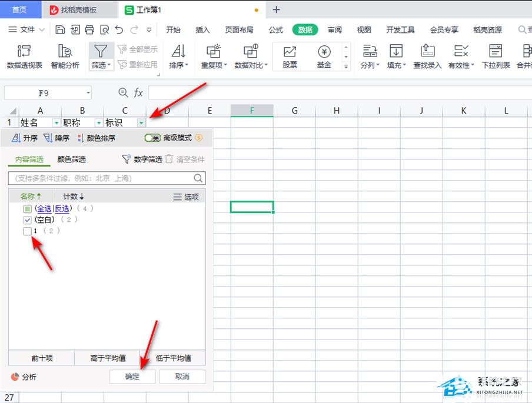Open the 文件 menu dropdown
This screenshot has width=532, height=403.
point(26,29)
